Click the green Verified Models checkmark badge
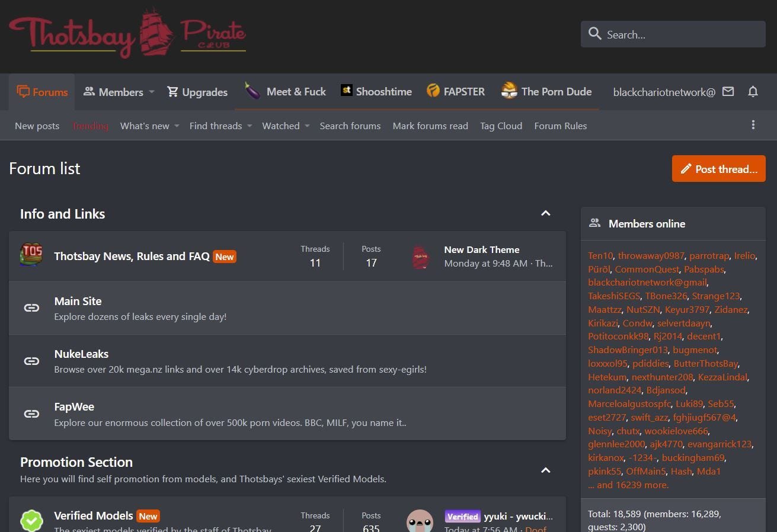Viewport: 777px width, 532px height. [31, 521]
